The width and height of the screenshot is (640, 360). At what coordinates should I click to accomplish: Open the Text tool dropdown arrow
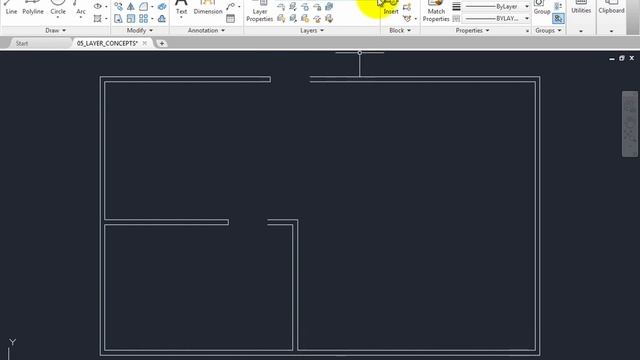pyautogui.click(x=181, y=18)
